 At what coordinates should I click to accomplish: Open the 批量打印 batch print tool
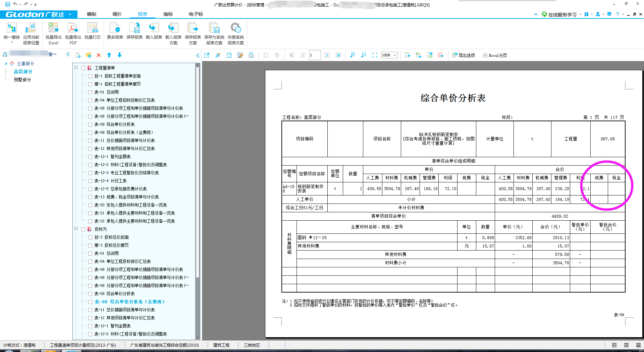click(x=92, y=32)
